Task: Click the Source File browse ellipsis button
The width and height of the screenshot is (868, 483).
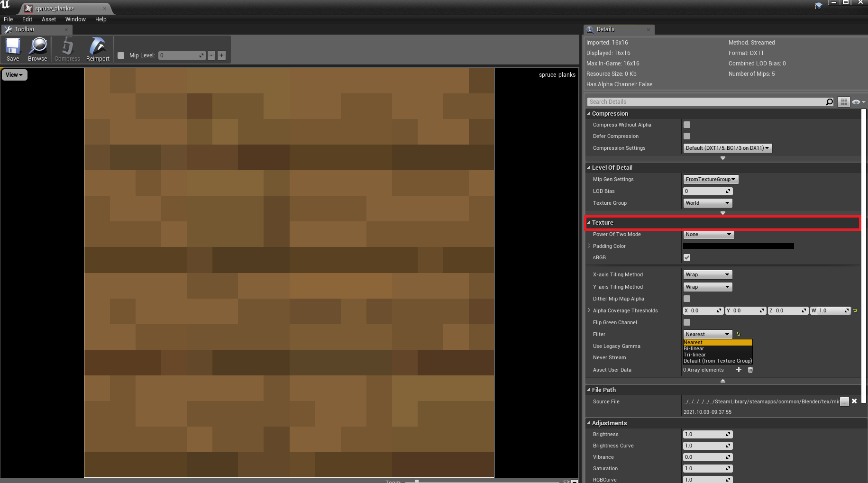Action: click(x=844, y=402)
